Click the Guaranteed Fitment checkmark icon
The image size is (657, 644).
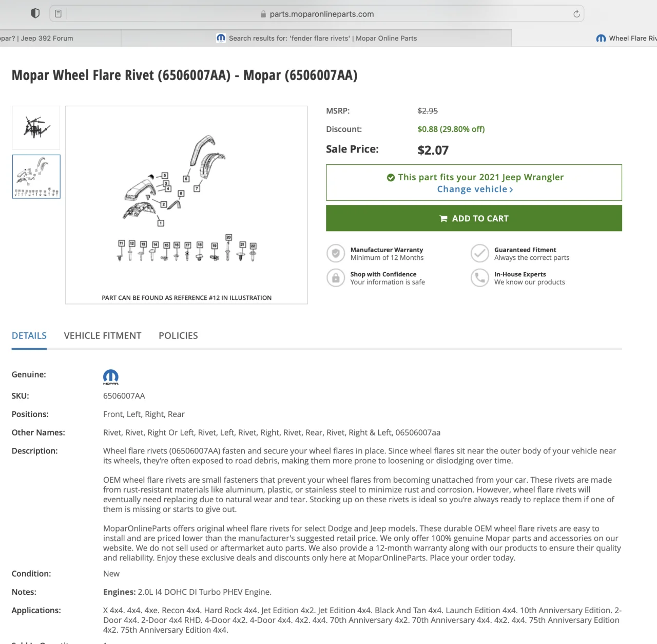479,253
